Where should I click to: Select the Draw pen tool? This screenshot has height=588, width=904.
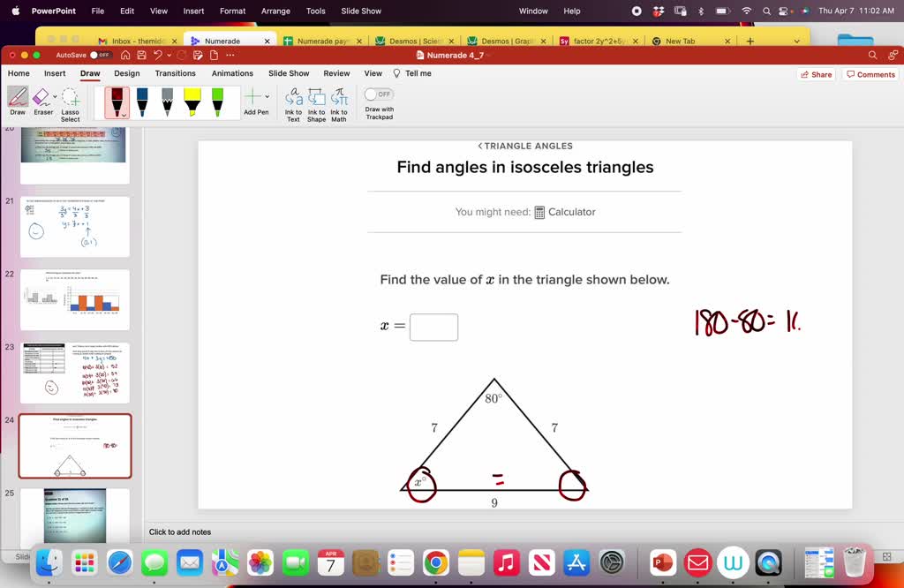pos(18,100)
